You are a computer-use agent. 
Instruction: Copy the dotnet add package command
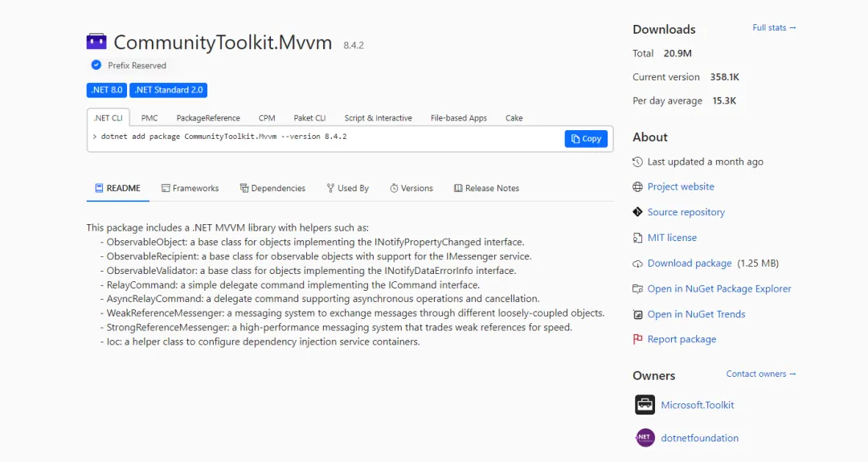[x=586, y=139]
